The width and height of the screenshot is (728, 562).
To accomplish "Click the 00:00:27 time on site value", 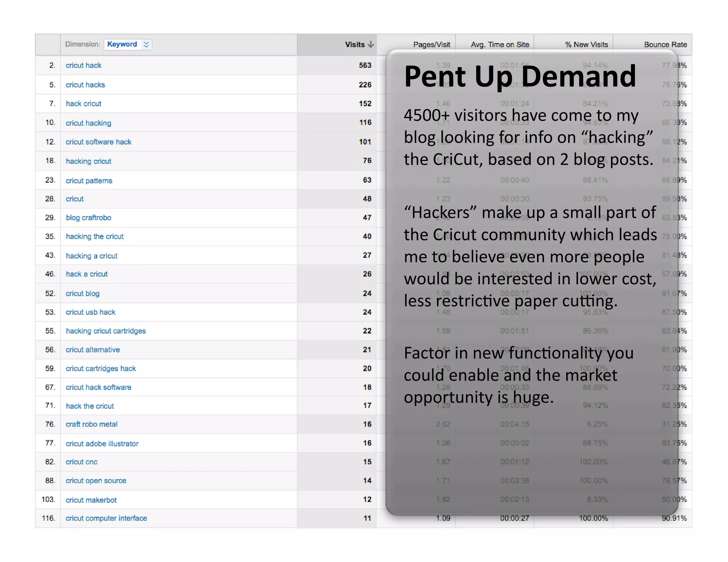I will tap(515, 518).
